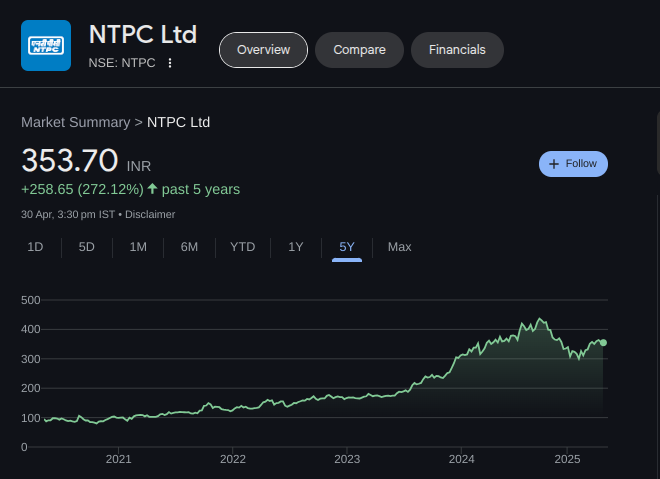Click the 353.70 price value
The image size is (660, 479).
click(70, 160)
